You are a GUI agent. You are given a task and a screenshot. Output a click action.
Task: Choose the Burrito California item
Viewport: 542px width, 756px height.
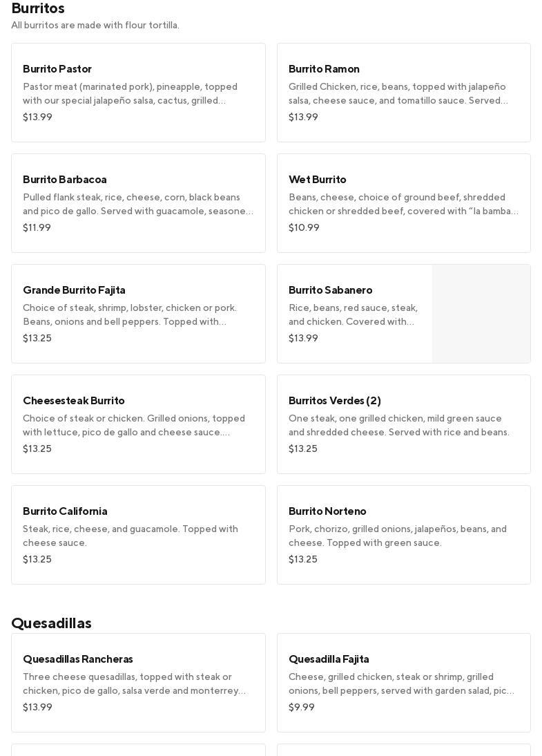(138, 535)
